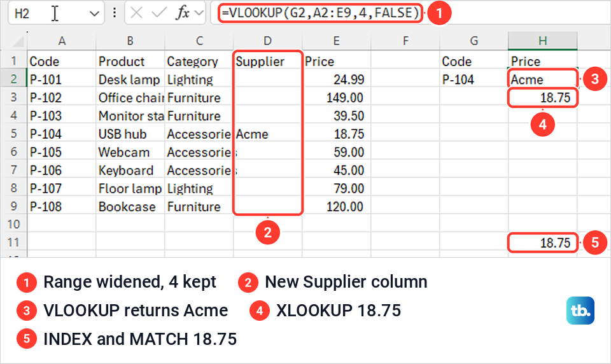Image resolution: width=611 pixels, height=364 pixels.
Task: Click the Supplier header cell D1
Action: 267,61
